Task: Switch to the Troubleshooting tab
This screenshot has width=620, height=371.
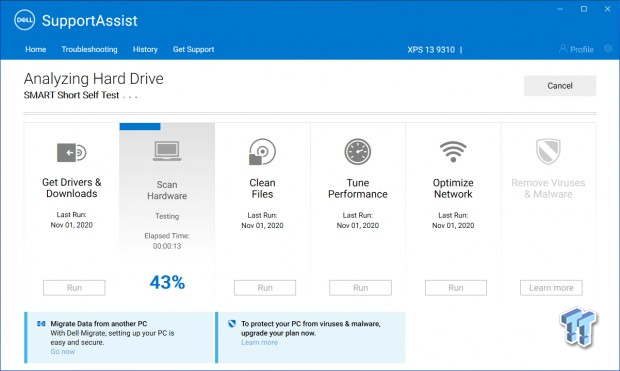Action: [89, 49]
